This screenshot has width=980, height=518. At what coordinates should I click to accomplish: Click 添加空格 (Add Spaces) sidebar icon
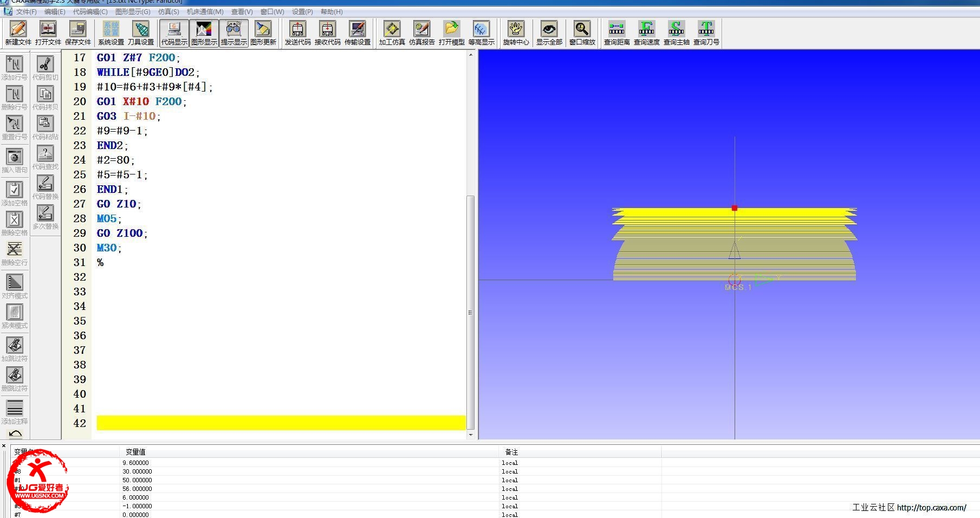pos(15,193)
